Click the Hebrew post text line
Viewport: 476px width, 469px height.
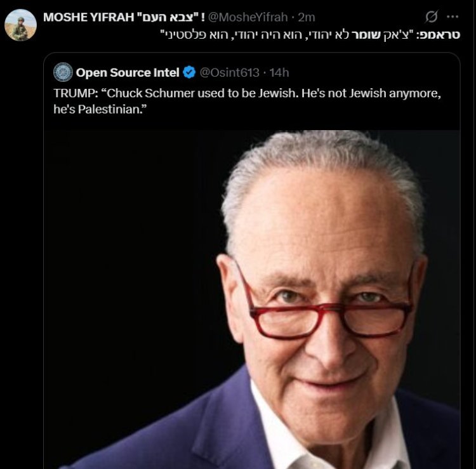click(317, 33)
